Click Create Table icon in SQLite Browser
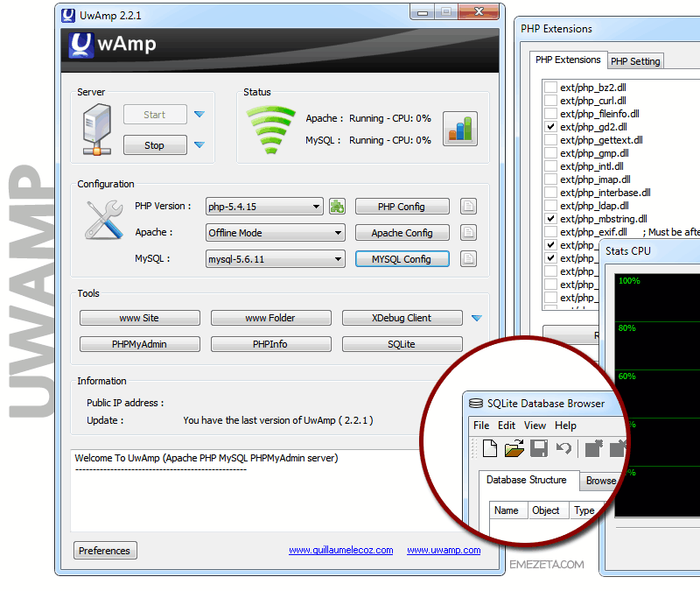Image resolution: width=700 pixels, height=591 pixels. tap(594, 448)
